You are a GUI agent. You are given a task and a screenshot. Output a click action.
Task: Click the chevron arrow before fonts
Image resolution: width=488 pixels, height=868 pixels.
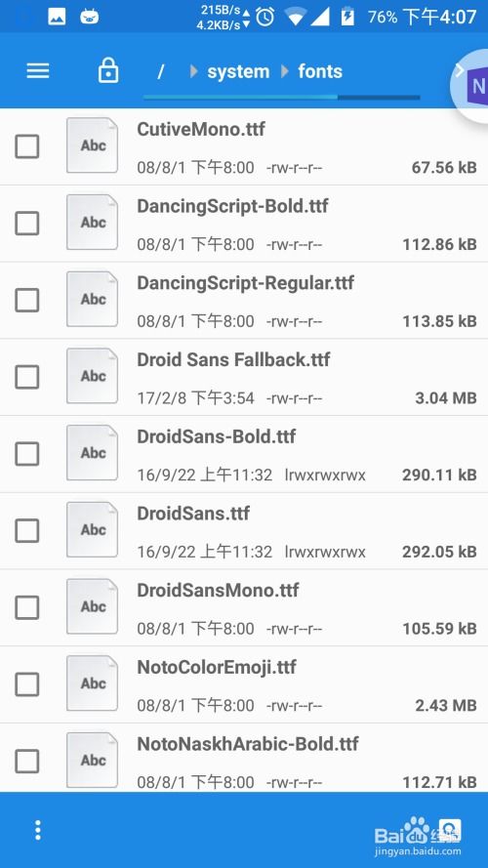tap(285, 71)
